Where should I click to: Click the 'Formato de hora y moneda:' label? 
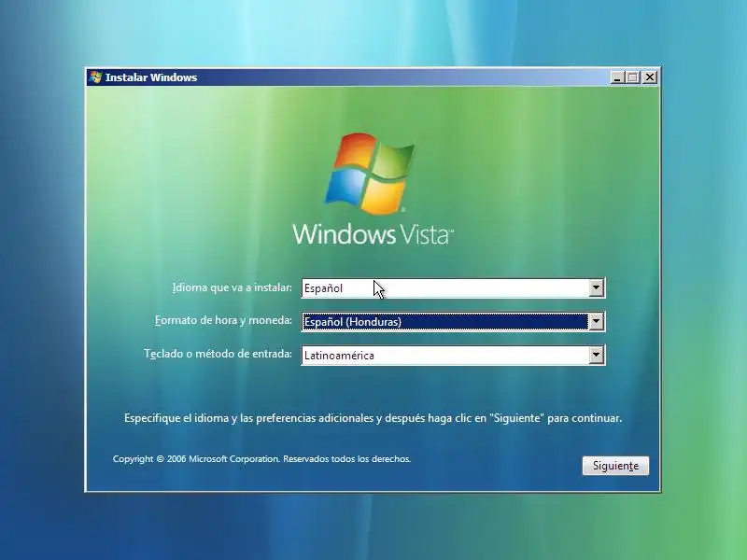tap(223, 320)
